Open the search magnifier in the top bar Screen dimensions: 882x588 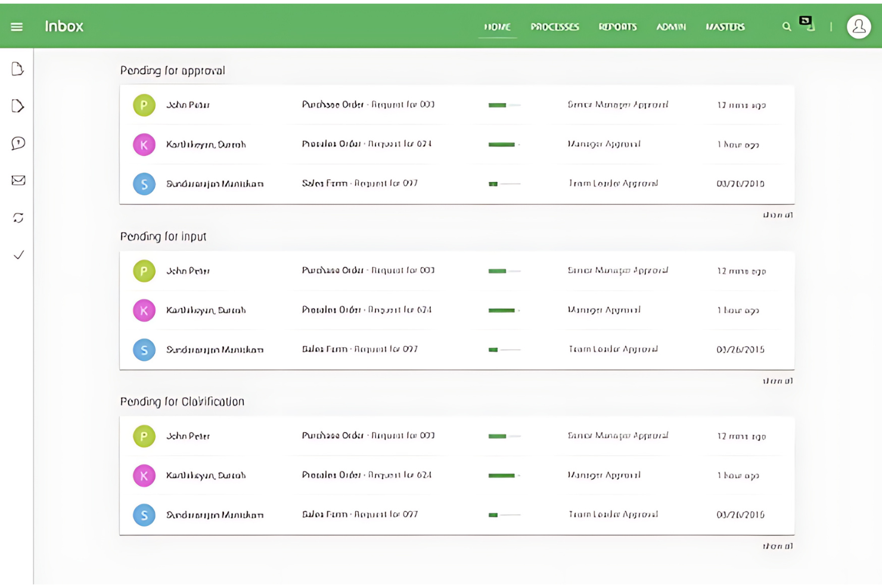click(x=786, y=26)
